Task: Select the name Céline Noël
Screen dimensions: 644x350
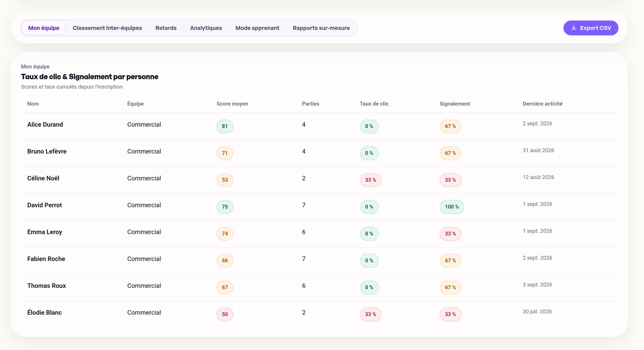Action: 43,178
